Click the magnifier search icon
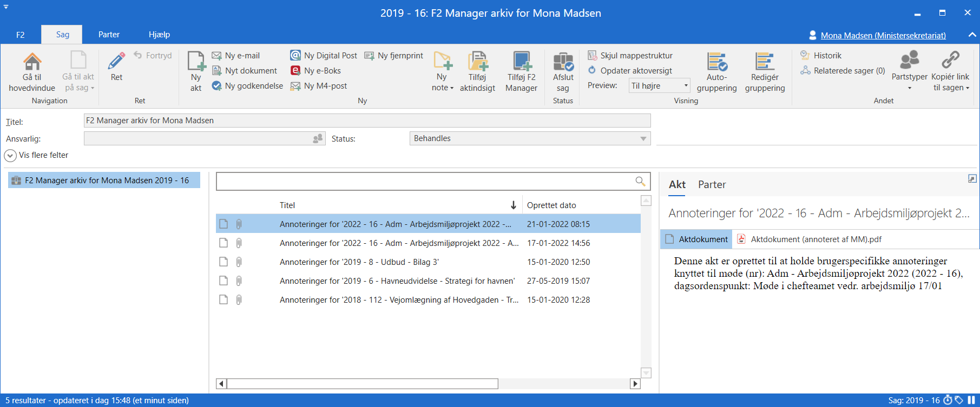 pos(640,181)
